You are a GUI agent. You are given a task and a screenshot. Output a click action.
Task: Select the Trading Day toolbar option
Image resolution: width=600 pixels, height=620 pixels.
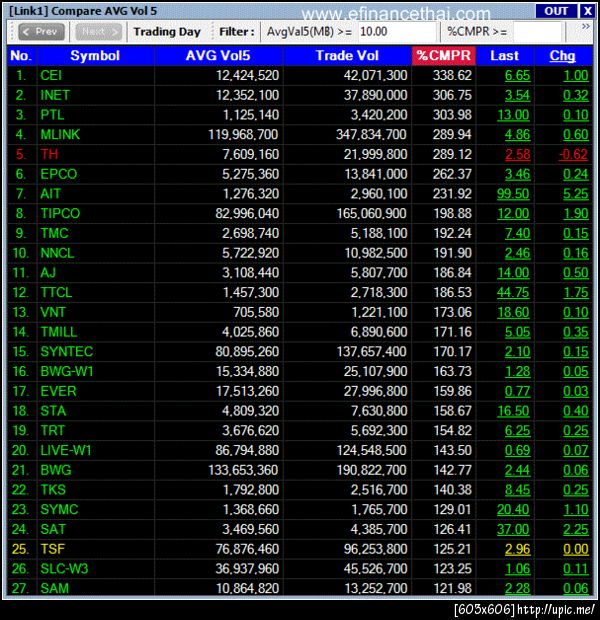[167, 32]
